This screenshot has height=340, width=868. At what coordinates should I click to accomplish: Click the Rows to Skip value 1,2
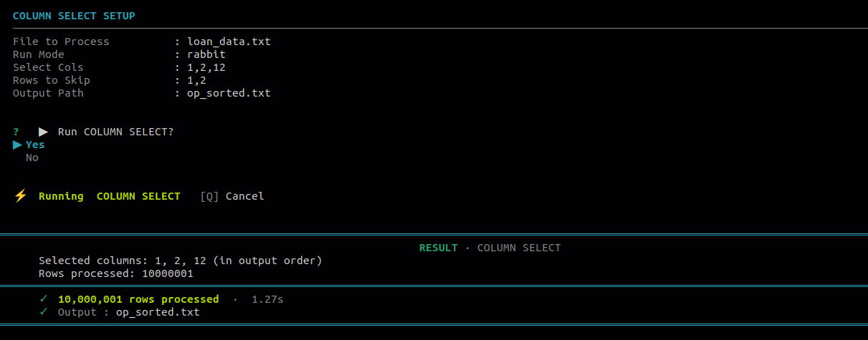(x=196, y=80)
